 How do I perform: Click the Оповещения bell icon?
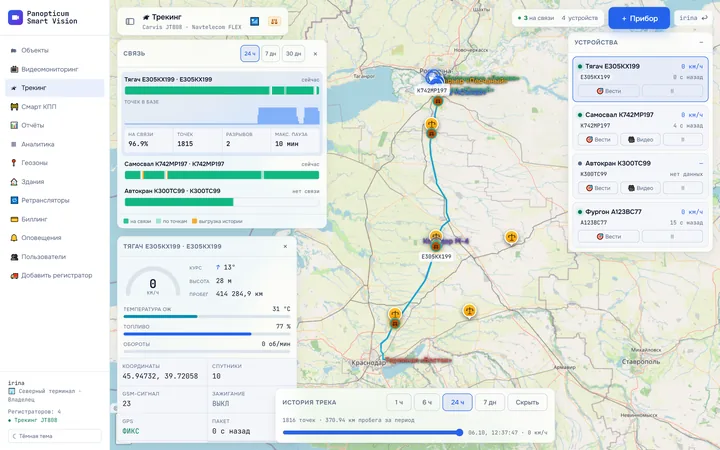(14, 238)
